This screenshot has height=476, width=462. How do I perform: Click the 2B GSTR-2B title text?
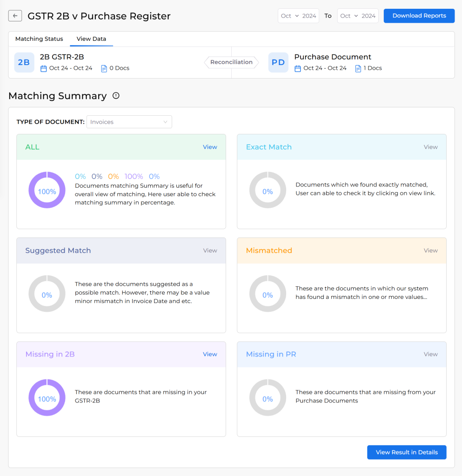62,57
